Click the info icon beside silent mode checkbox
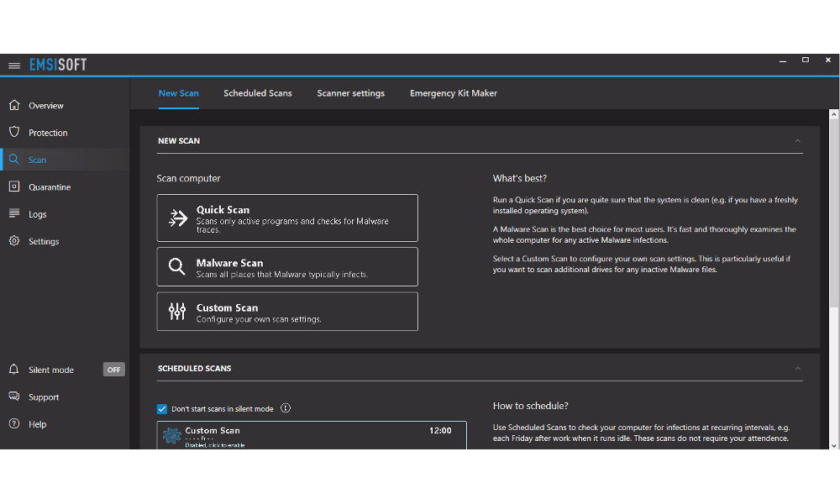840x504 pixels. pos(286,408)
